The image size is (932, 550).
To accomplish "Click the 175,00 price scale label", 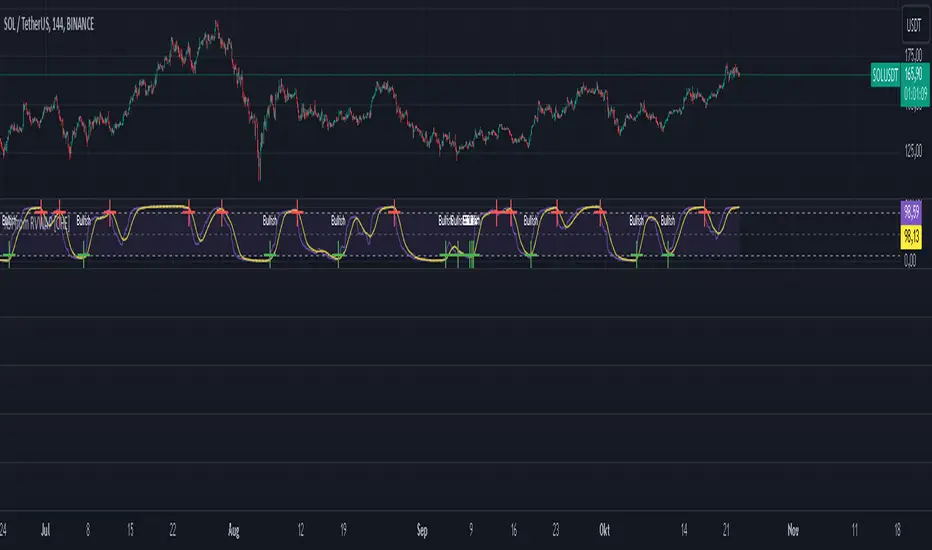I will [x=914, y=55].
